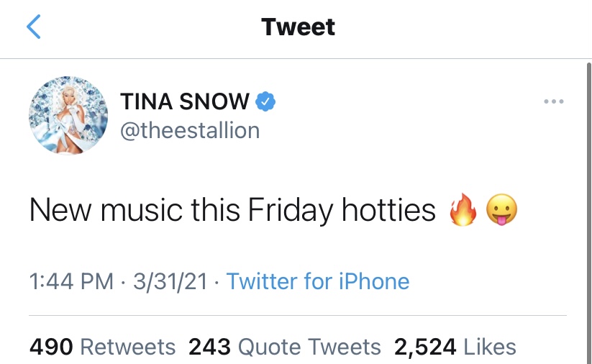Click the Likes label text
The height and width of the screenshot is (364, 592).
click(490, 347)
